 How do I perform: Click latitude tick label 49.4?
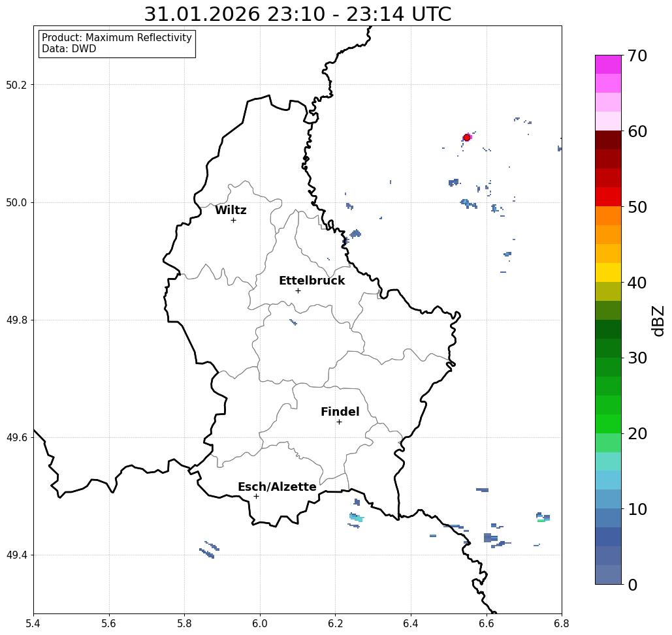point(16,555)
